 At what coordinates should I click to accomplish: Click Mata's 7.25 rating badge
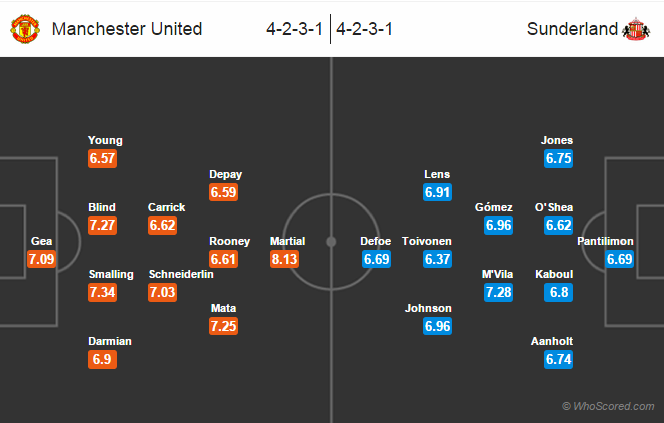pyautogui.click(x=224, y=326)
